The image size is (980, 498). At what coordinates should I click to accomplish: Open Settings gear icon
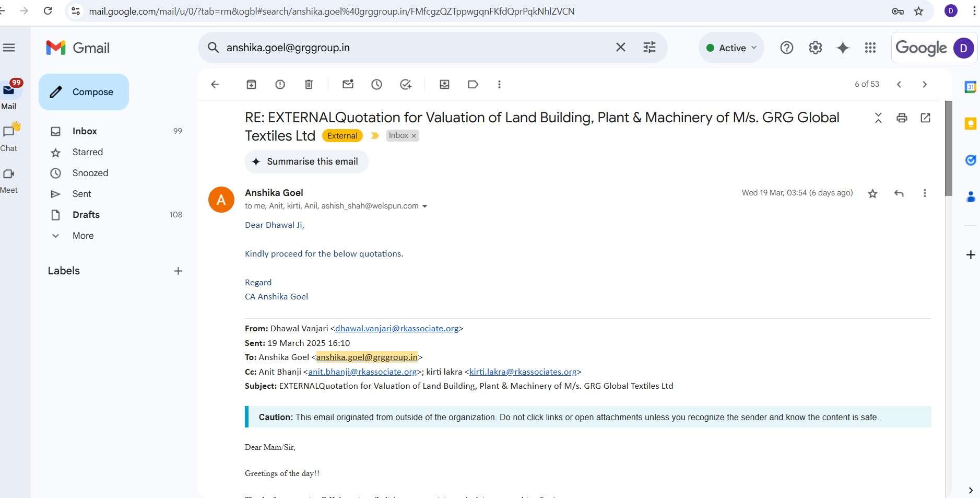point(815,48)
